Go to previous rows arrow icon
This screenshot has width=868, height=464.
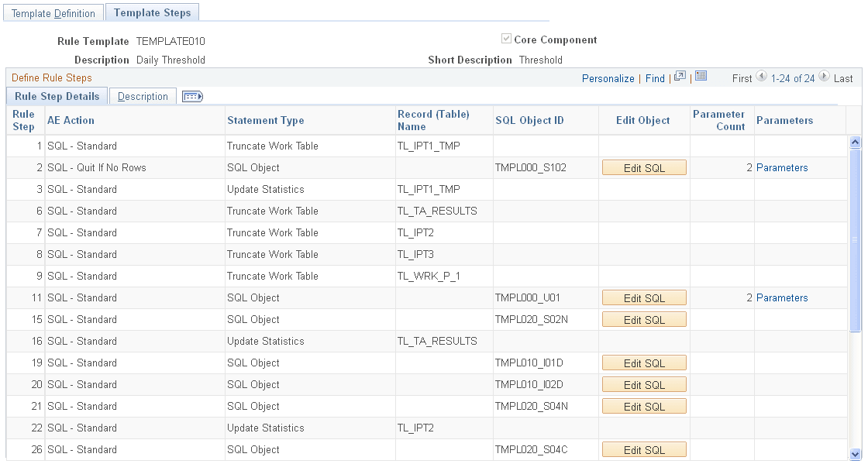click(761, 77)
